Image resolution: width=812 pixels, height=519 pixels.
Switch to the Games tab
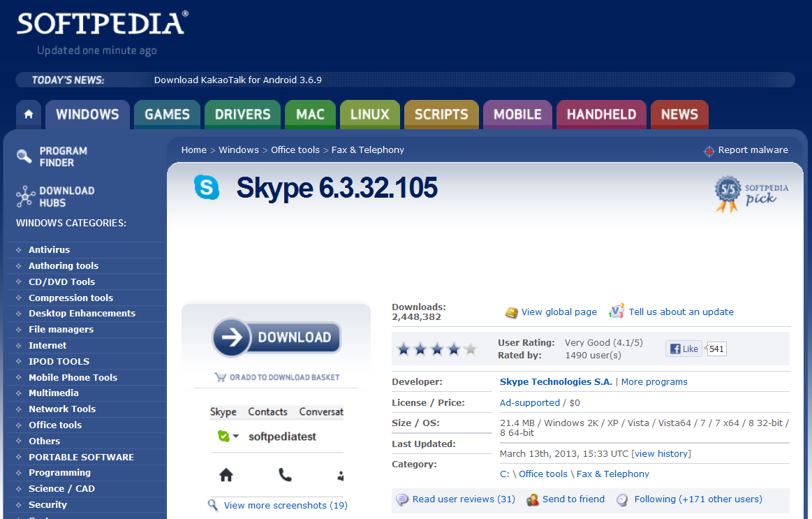point(167,115)
